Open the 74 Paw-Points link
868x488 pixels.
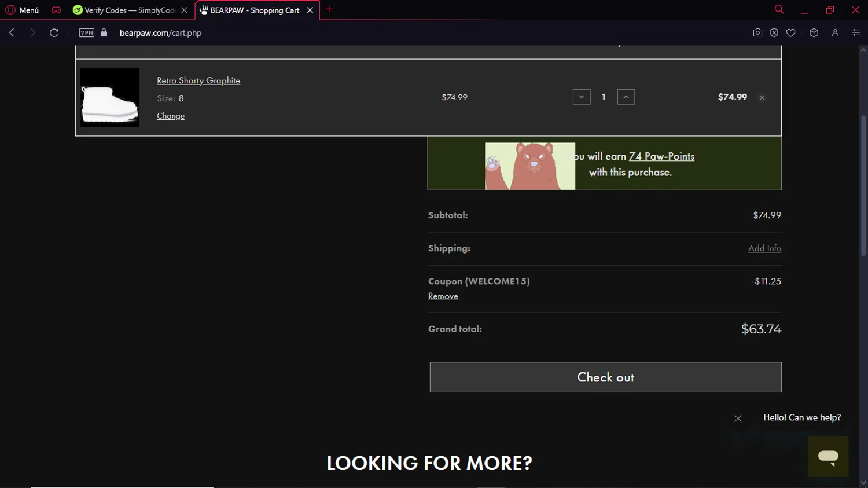661,156
